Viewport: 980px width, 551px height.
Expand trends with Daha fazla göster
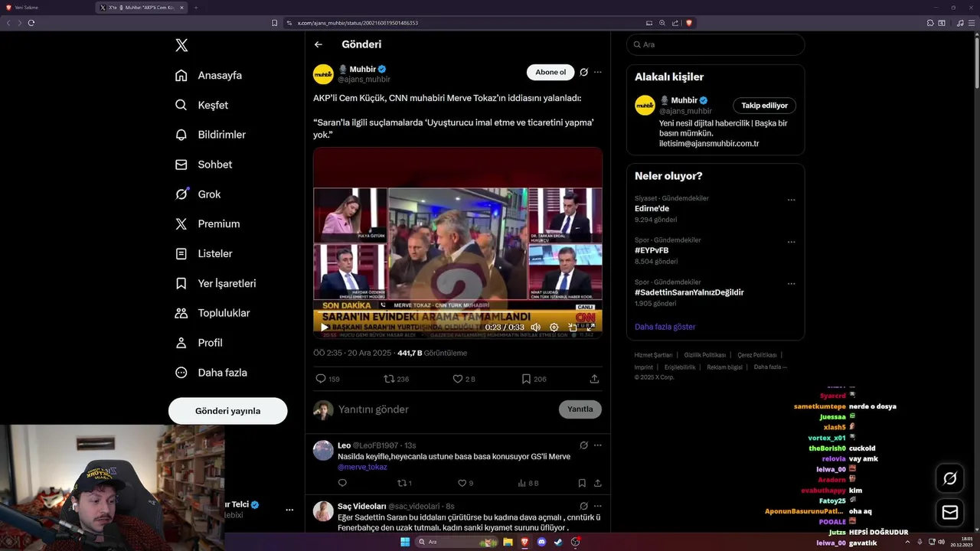click(x=665, y=327)
